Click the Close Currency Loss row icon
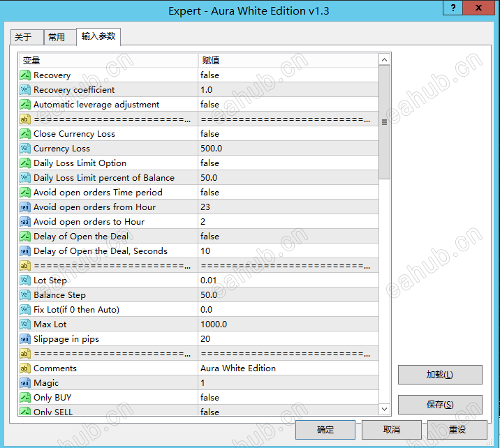The image size is (500, 448). 25,134
